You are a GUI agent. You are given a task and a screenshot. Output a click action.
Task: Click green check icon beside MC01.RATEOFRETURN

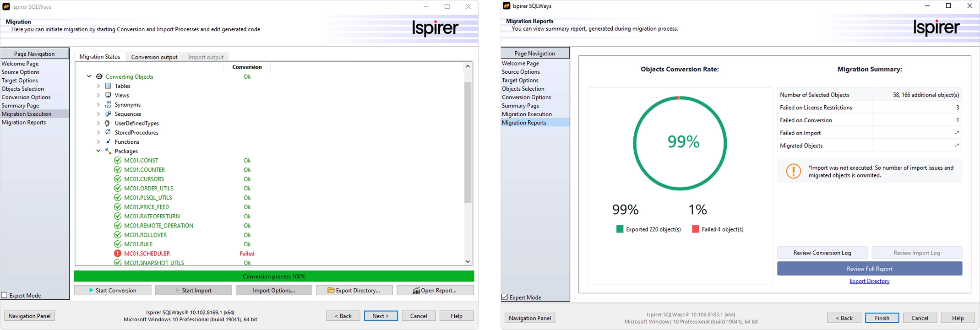[118, 216]
